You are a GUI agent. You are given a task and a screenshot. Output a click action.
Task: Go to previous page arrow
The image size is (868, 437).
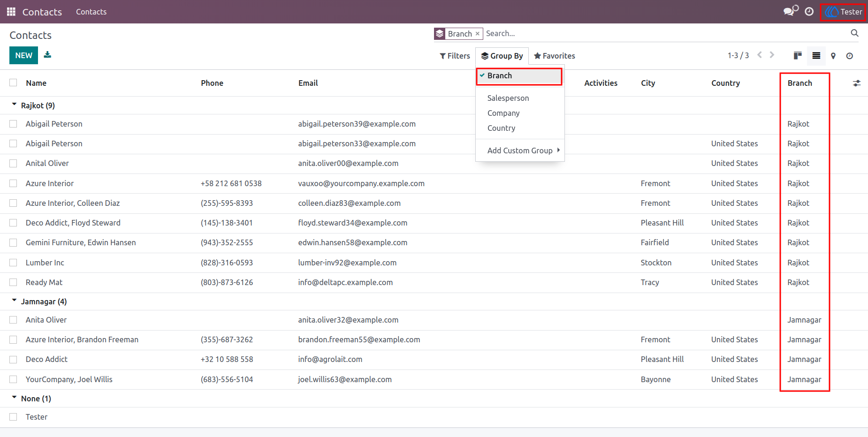pos(760,55)
